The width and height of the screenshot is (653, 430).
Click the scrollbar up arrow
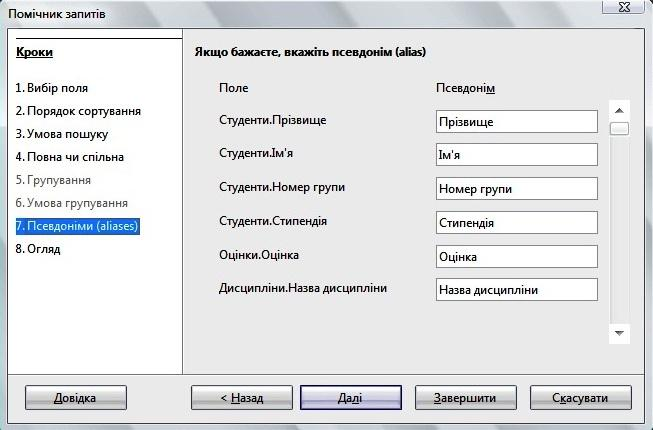coord(619,110)
